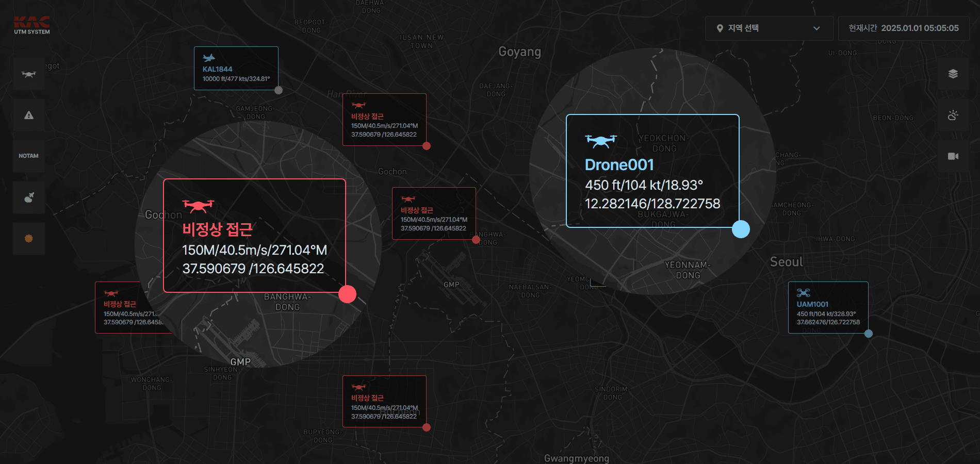Image resolution: width=980 pixels, height=464 pixels.
Task: Click the large red drone icon in the enlarged alert card
Action: pyautogui.click(x=198, y=206)
